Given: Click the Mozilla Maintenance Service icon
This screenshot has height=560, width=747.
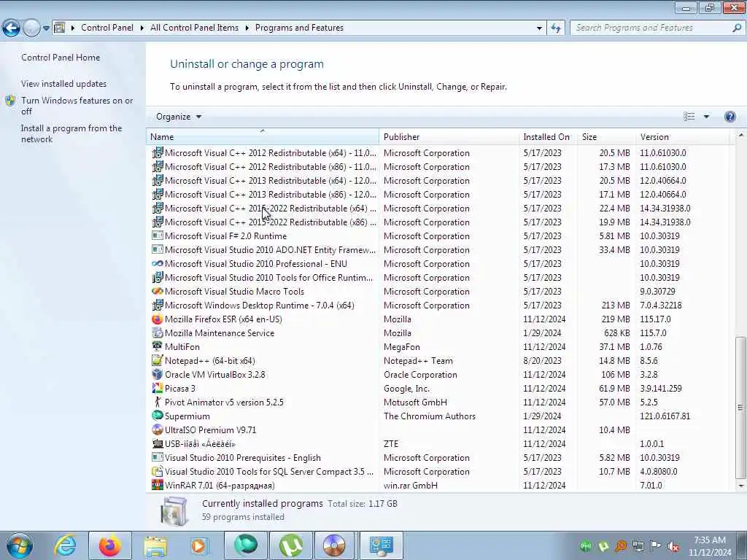Looking at the screenshot, I should [158, 332].
